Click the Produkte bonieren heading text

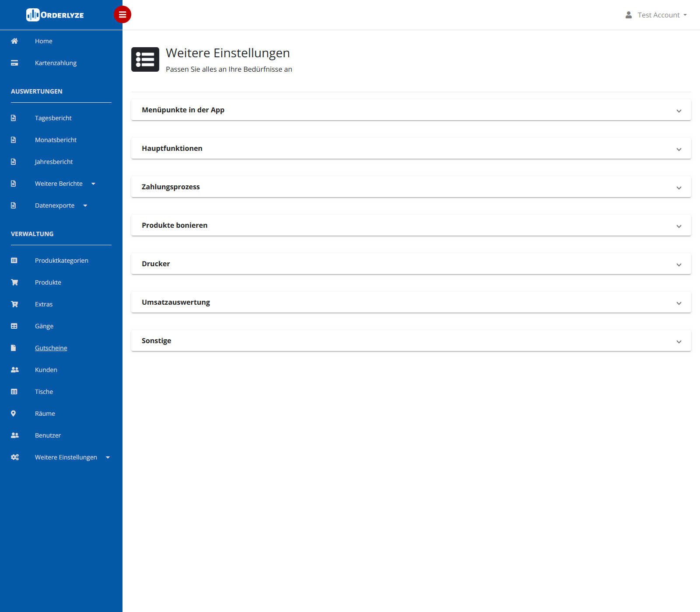(x=175, y=225)
